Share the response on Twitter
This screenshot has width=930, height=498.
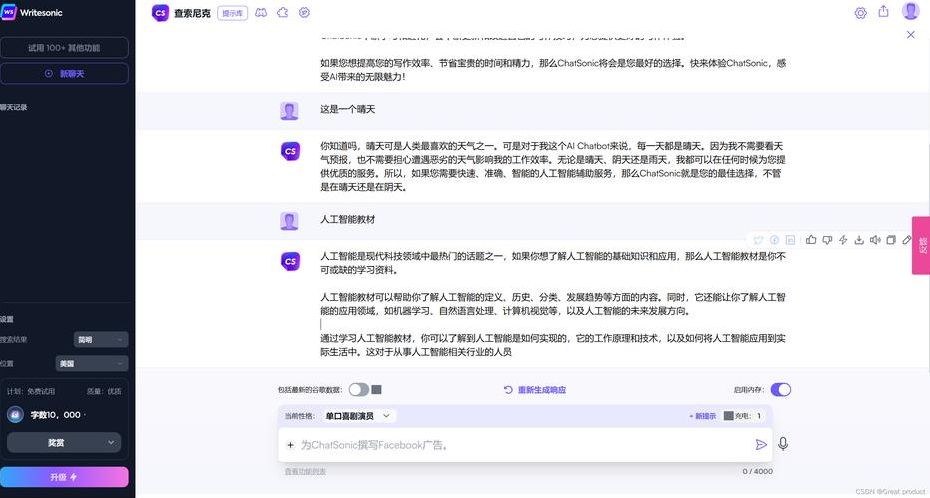coord(758,240)
